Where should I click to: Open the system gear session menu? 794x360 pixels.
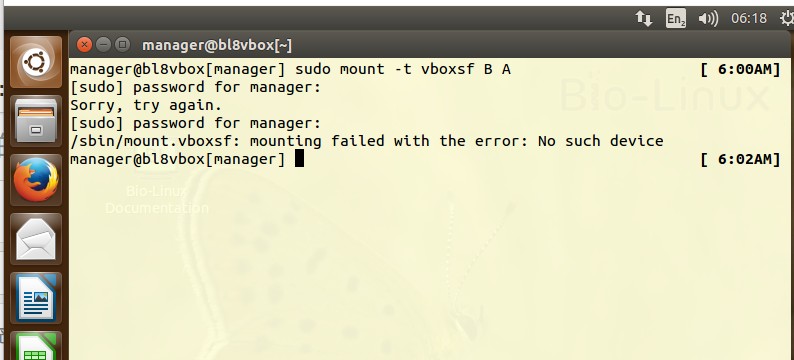pyautogui.click(x=787, y=19)
